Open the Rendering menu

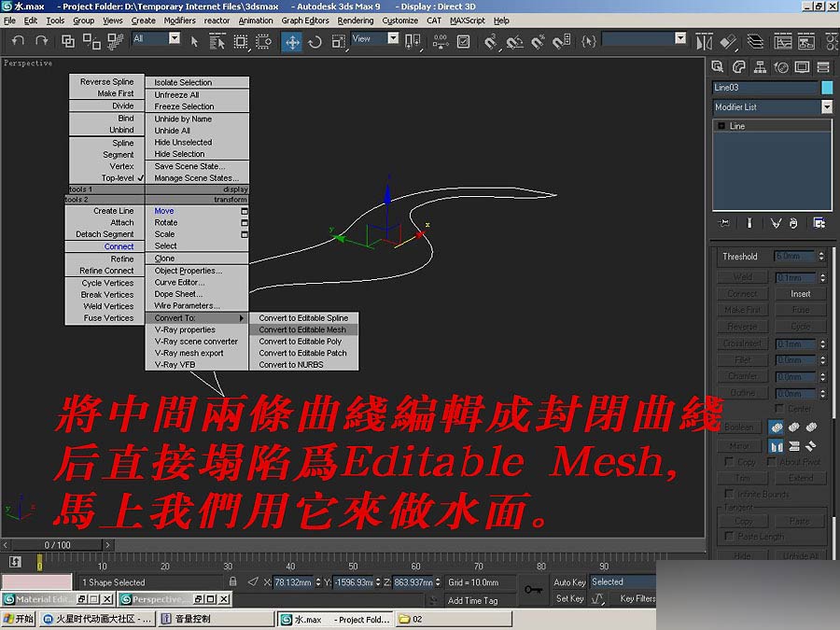pos(357,20)
